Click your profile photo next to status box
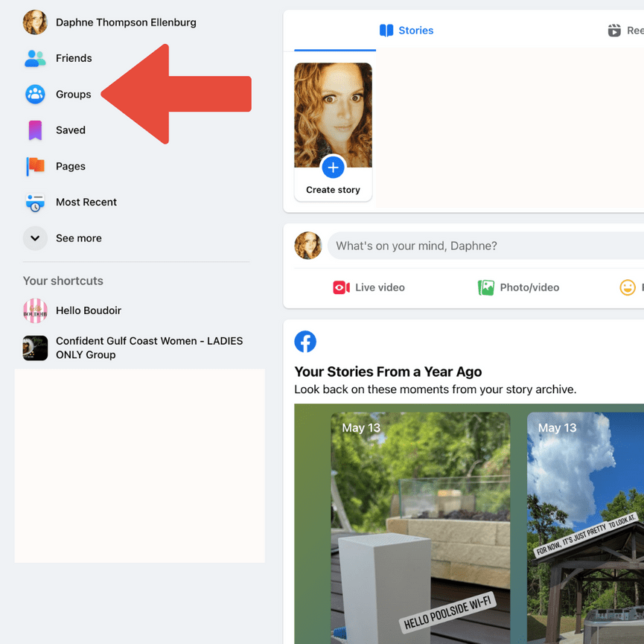Image resolution: width=644 pixels, height=644 pixels. tap(307, 246)
